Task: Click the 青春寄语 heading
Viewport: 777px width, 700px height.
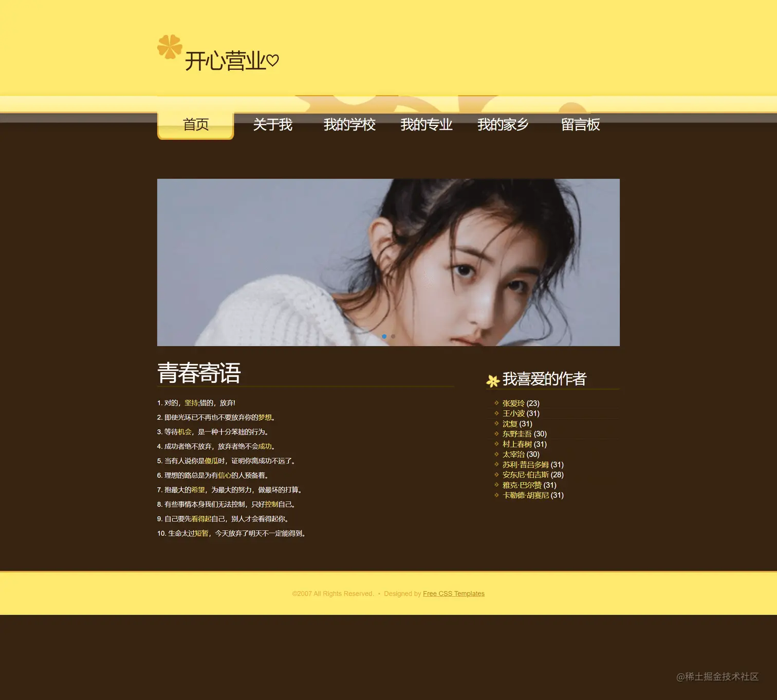Action: click(199, 373)
